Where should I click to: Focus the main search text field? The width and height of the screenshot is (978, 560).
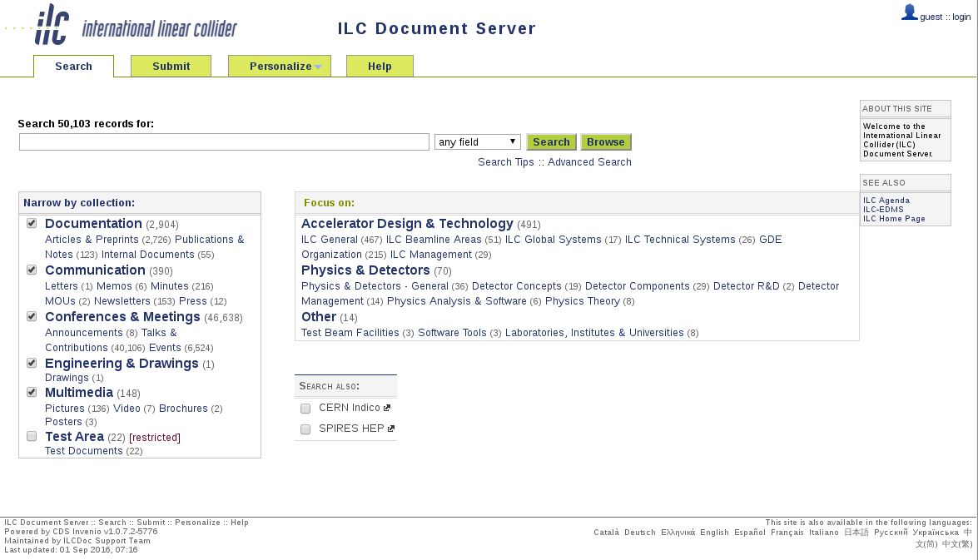[x=224, y=142]
